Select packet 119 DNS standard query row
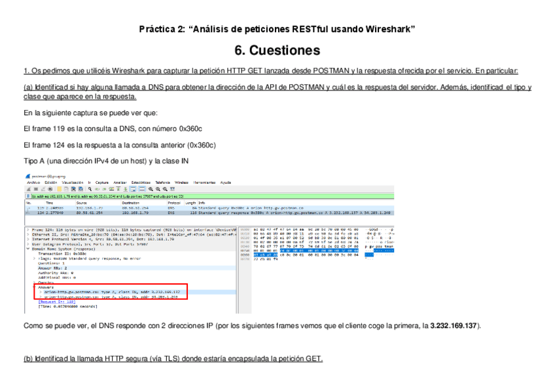This screenshot has height=392, width=555. click(209, 208)
